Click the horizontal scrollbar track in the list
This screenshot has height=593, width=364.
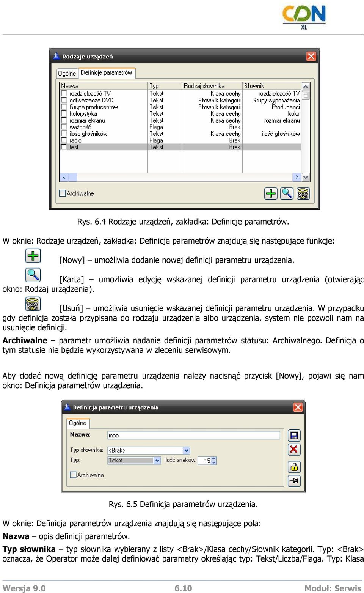(x=185, y=177)
